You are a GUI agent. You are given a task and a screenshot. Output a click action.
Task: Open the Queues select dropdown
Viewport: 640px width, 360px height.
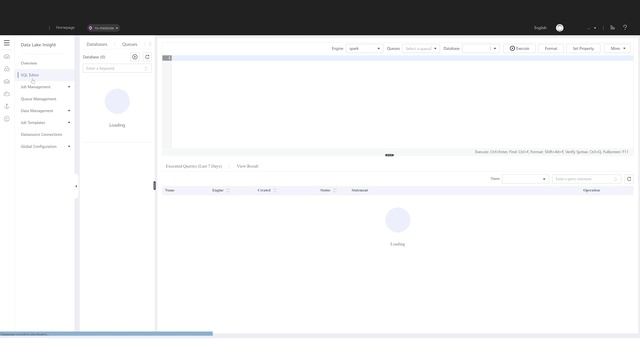point(421,49)
